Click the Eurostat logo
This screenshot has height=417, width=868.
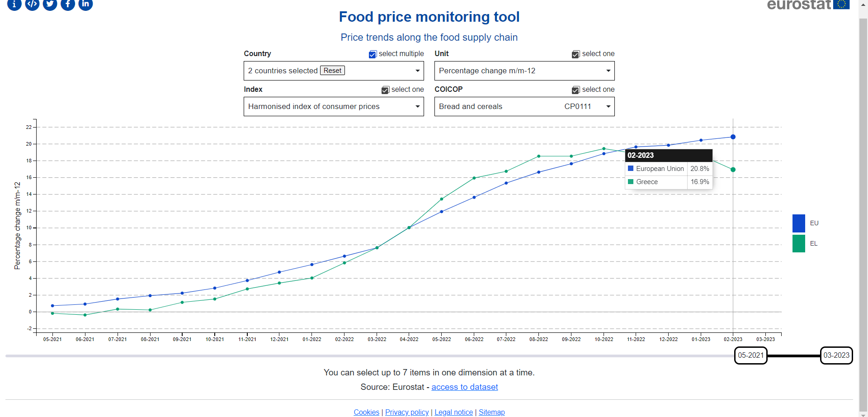[808, 5]
